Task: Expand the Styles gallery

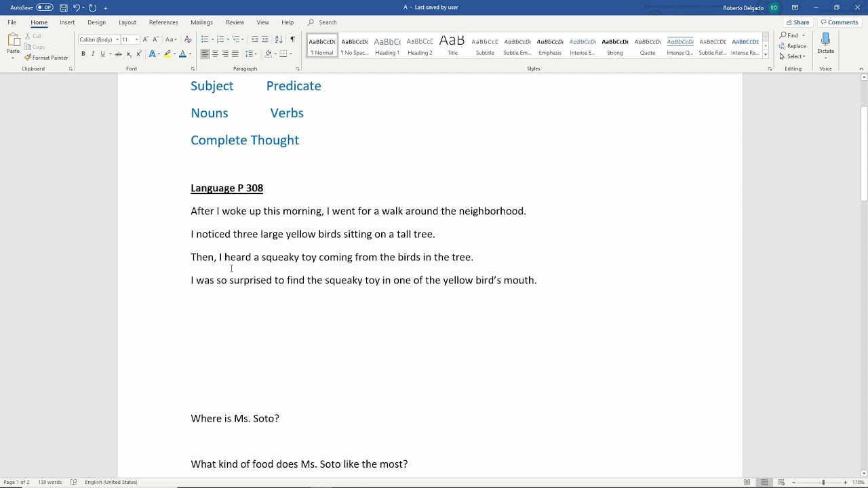Action: (765, 55)
